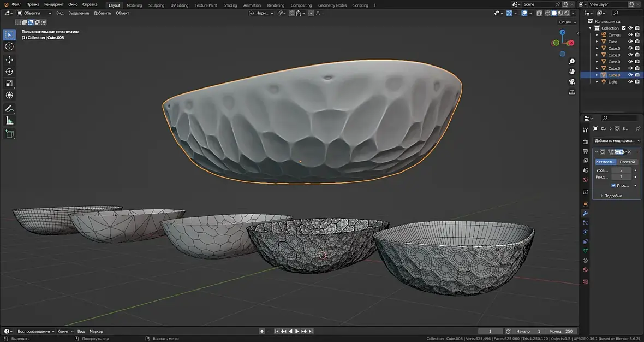Open the Файл menu
The height and width of the screenshot is (342, 644).
point(16,4)
